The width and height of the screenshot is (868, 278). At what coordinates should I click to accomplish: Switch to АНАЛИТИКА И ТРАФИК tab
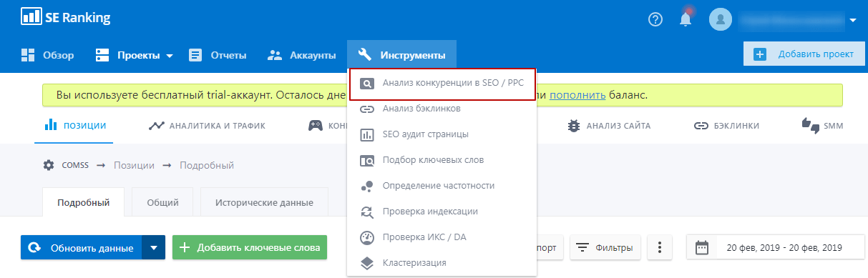207,126
